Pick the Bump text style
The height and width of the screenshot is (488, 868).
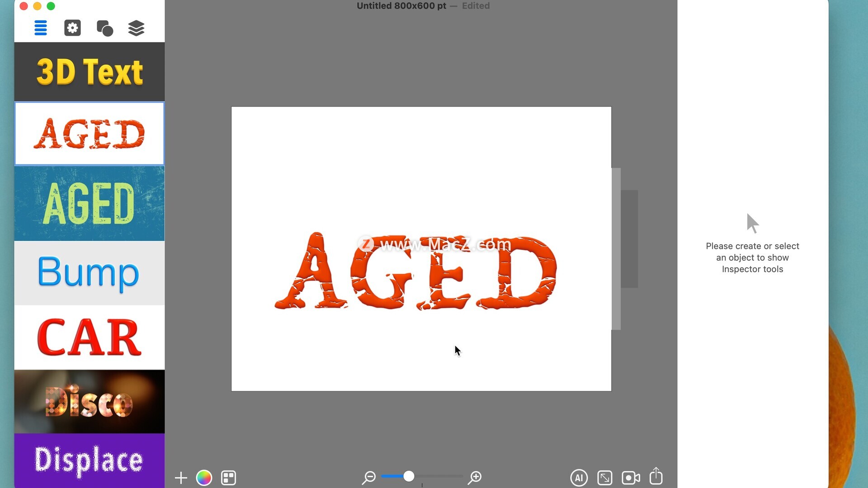click(x=90, y=273)
